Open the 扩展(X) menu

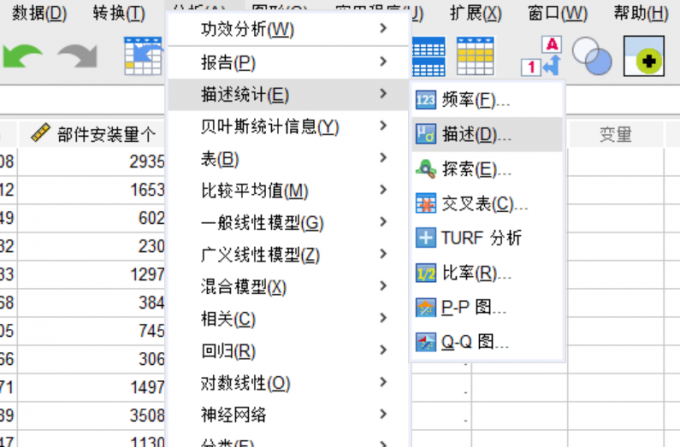476,13
